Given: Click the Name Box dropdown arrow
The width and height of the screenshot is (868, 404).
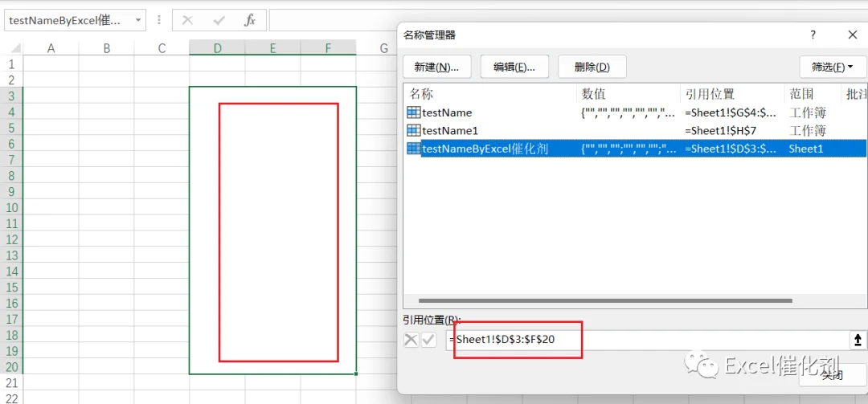Looking at the screenshot, I should [x=138, y=20].
